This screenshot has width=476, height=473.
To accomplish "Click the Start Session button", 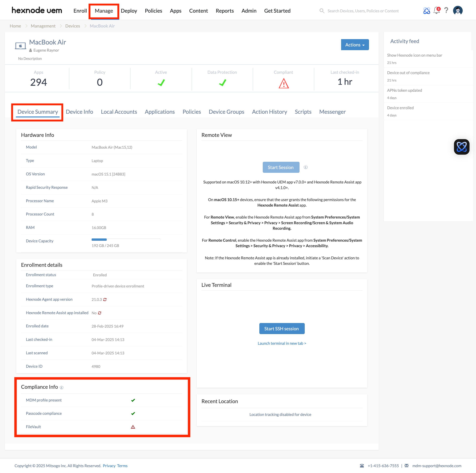I will point(281,167).
